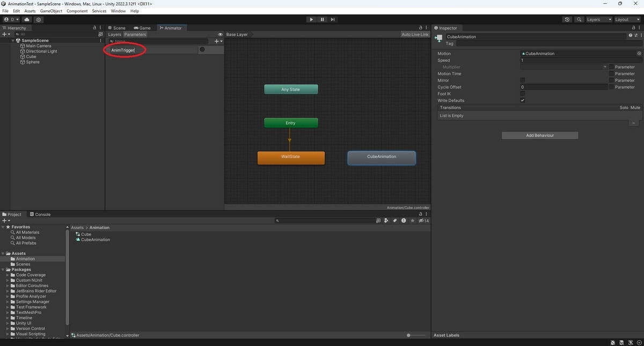The width and height of the screenshot is (644, 346).
Task: Collapse the Packages tree section
Action: coord(3,270)
